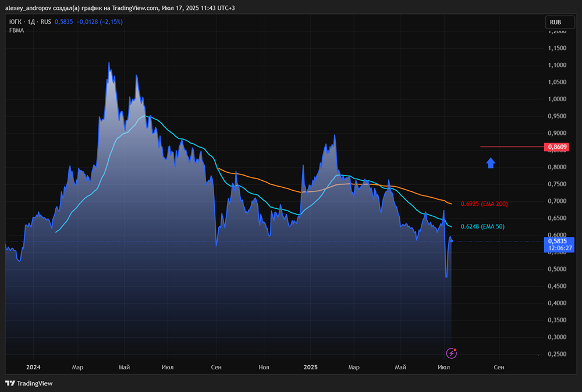Click the 0,4000 price axis label
The image size is (582, 392).
pyautogui.click(x=557, y=303)
